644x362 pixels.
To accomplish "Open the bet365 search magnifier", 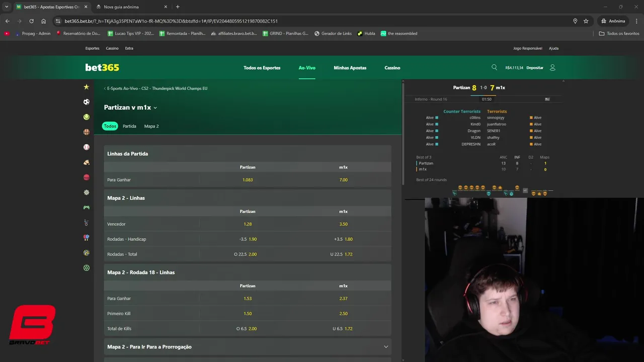I will (x=494, y=67).
